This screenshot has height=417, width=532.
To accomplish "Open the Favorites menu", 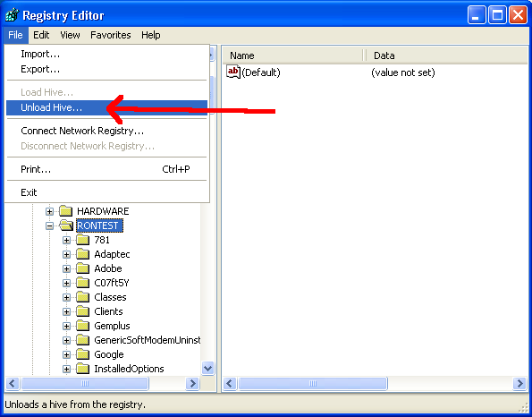I will point(111,35).
